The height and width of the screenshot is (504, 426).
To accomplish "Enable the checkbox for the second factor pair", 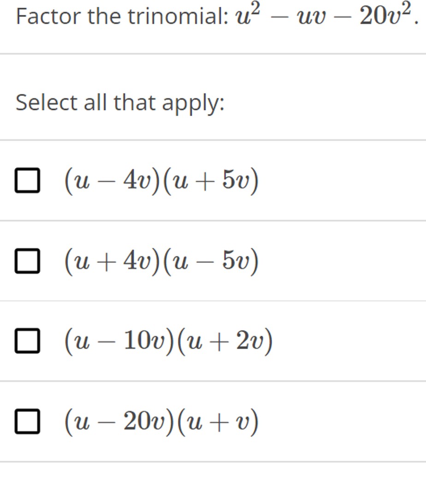I will point(27,260).
